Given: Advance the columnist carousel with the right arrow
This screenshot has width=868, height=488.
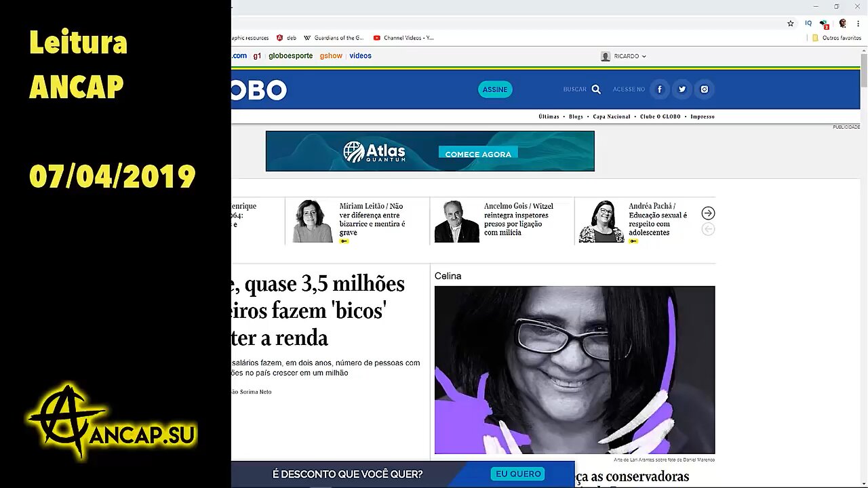Looking at the screenshot, I should point(708,213).
